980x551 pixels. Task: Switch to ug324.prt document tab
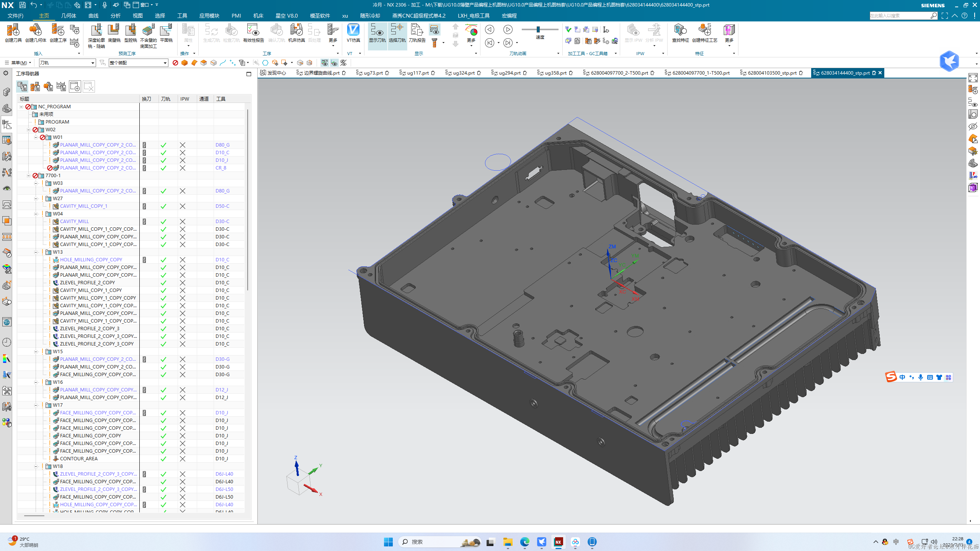pyautogui.click(x=463, y=73)
